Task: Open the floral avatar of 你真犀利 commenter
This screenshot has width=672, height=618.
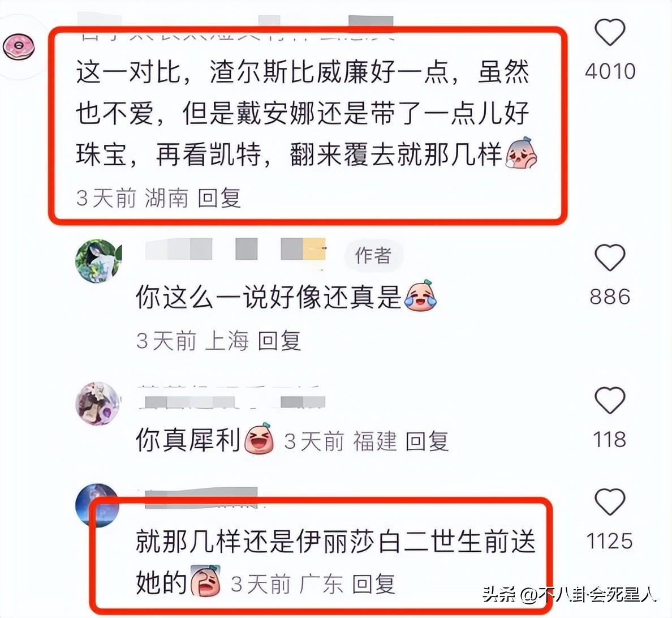Action: (x=98, y=404)
